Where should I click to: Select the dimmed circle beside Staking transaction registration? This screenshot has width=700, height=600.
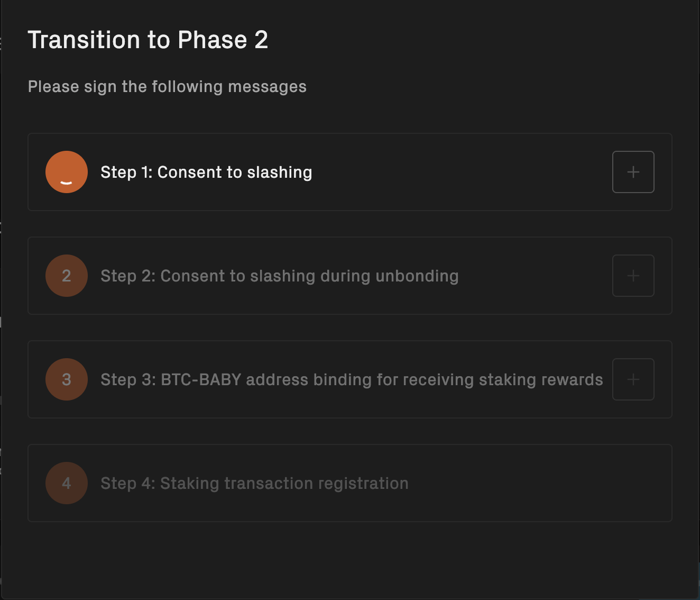(66, 483)
